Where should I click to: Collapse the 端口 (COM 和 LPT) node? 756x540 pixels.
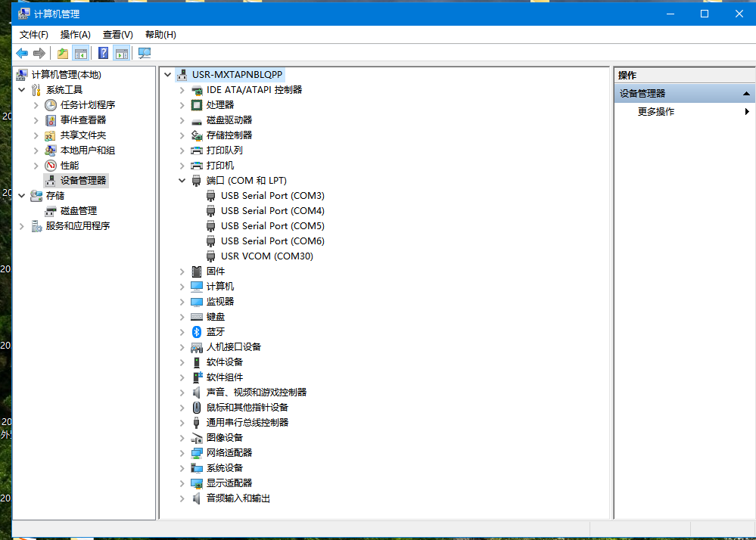click(182, 181)
